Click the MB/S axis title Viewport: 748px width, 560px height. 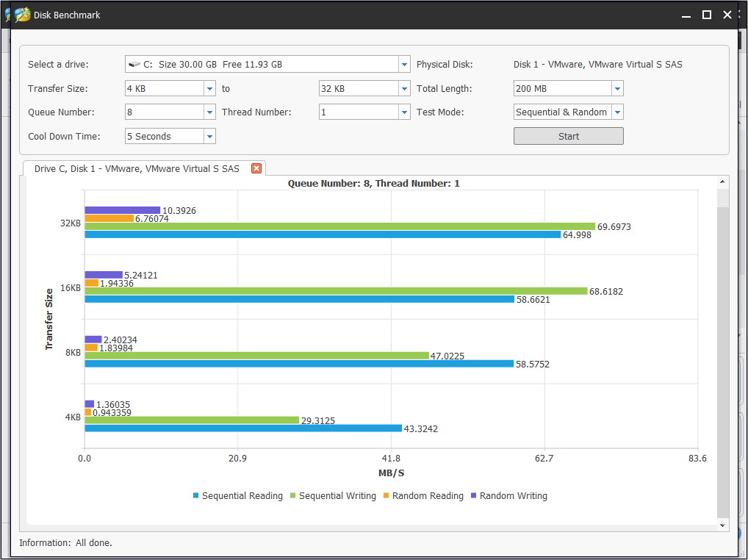pos(391,473)
